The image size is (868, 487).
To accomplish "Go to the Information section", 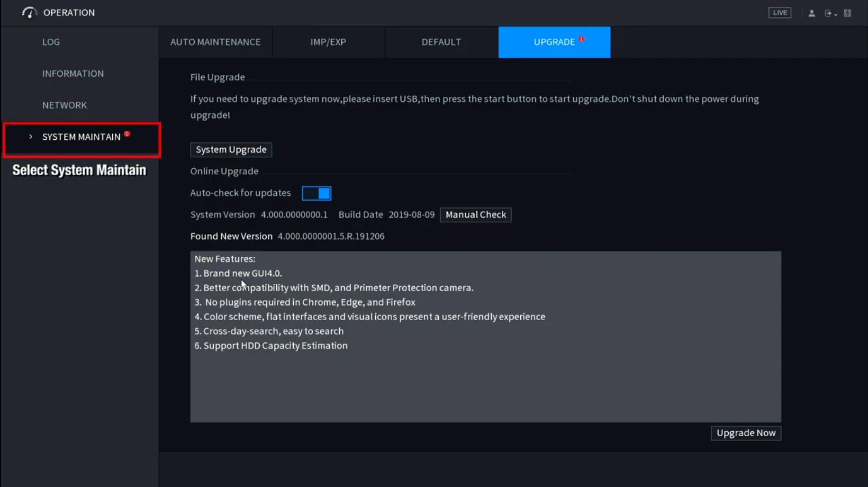I will click(73, 74).
